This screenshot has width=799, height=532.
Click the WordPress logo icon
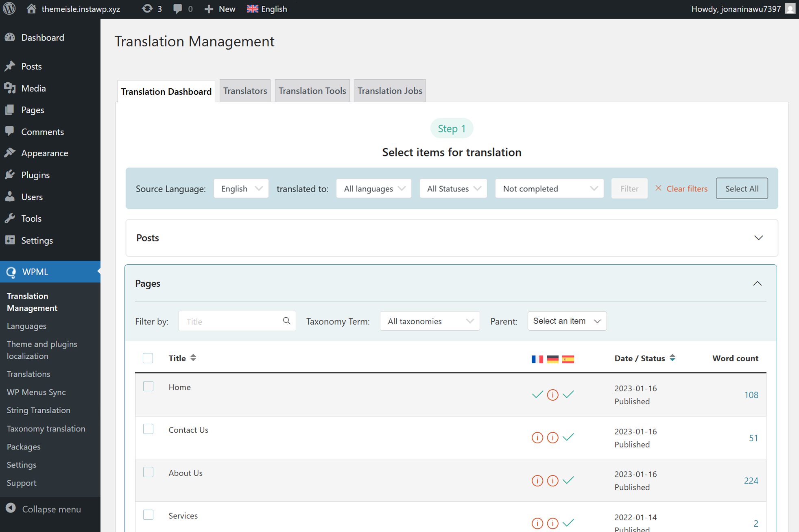tap(9, 9)
